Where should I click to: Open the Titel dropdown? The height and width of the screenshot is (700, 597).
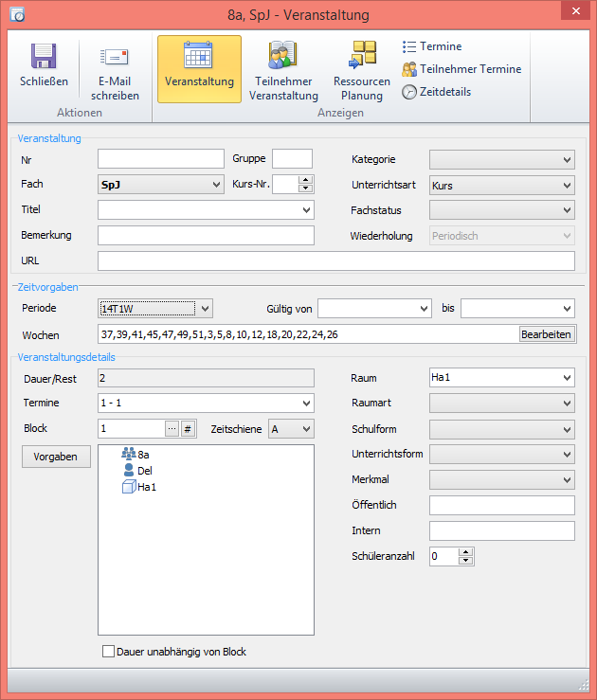306,210
